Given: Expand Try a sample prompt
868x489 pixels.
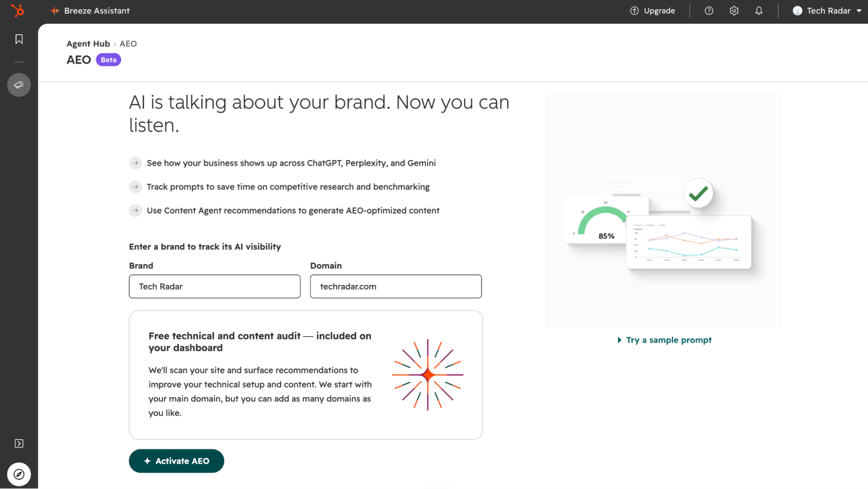Looking at the screenshot, I should [665, 340].
